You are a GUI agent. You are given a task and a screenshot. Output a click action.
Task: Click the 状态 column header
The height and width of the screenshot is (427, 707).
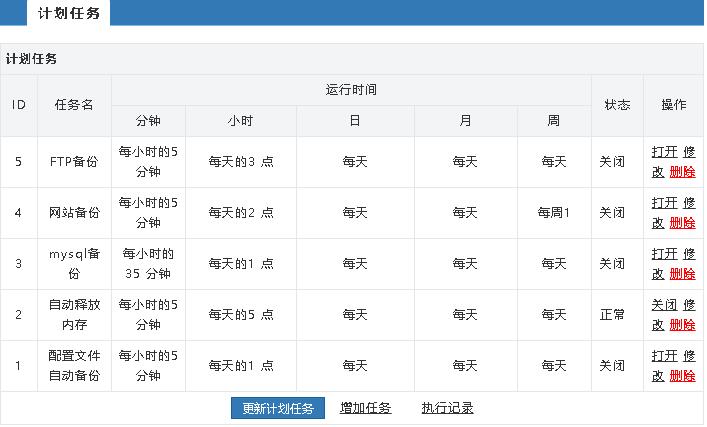pos(617,105)
